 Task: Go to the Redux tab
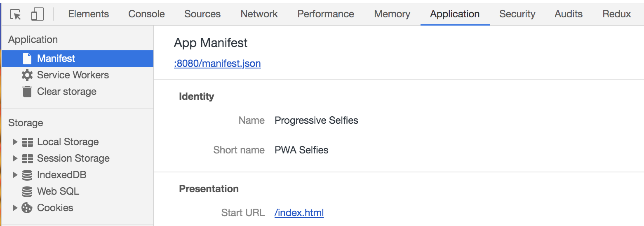(x=616, y=14)
